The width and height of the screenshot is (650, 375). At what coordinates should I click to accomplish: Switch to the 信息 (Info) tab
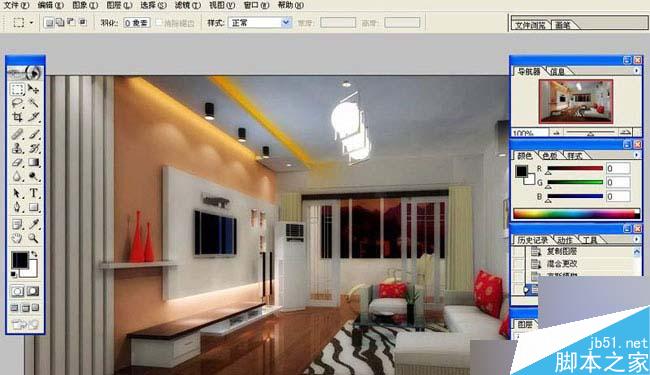pos(557,71)
